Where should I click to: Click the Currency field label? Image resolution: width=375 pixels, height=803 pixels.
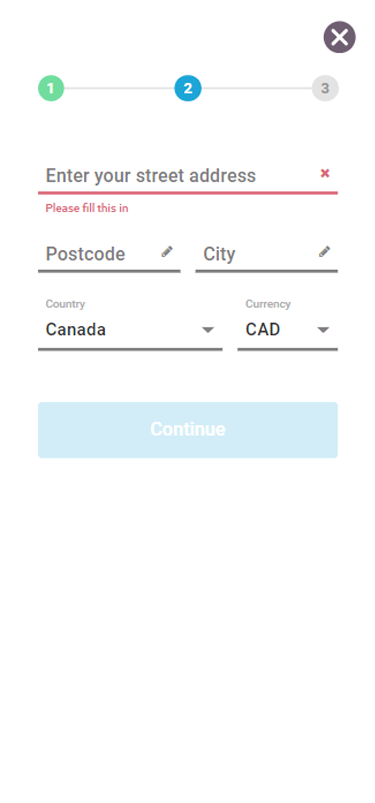click(x=268, y=304)
